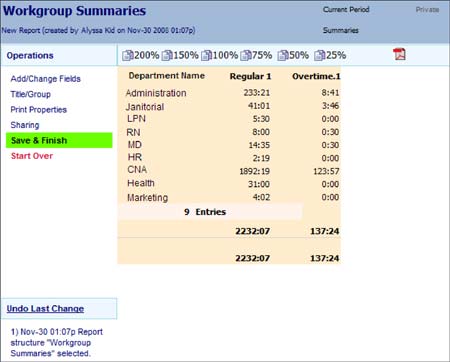The image size is (450, 362).
Task: Click CNA regular hours 1892:19
Action: (255, 171)
